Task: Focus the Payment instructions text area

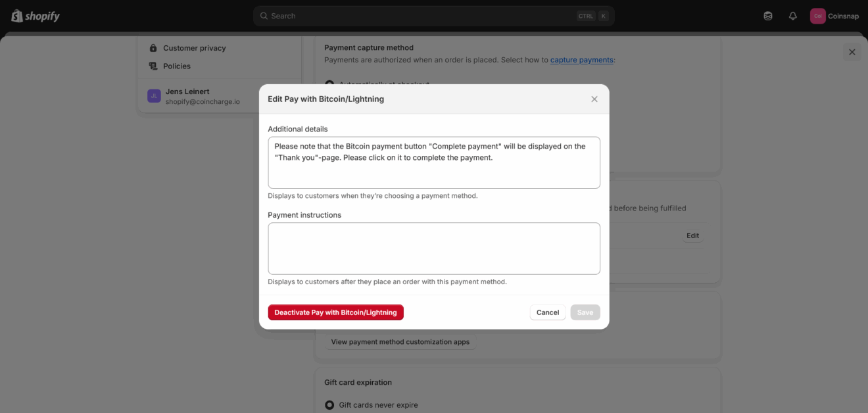Action: (x=434, y=249)
